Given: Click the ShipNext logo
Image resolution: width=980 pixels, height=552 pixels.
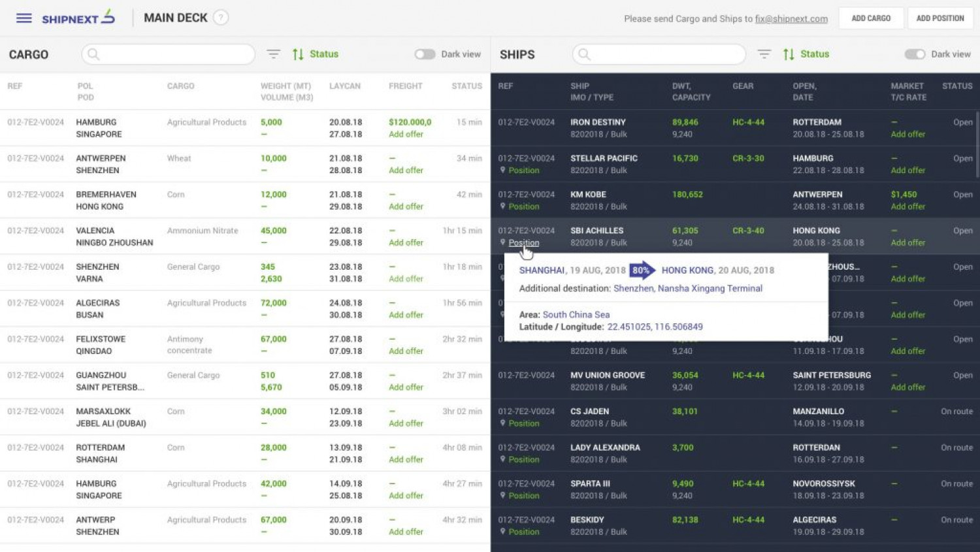Looking at the screenshot, I should coord(78,18).
